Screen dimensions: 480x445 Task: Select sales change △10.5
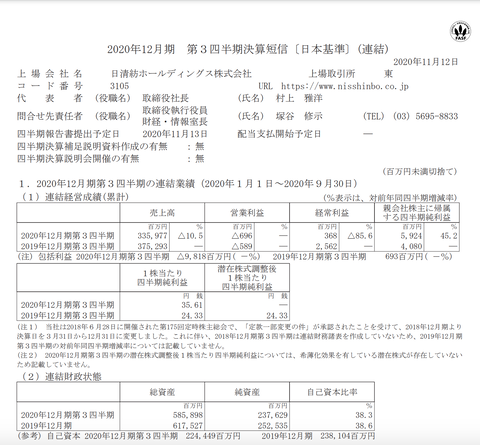pos(190,236)
